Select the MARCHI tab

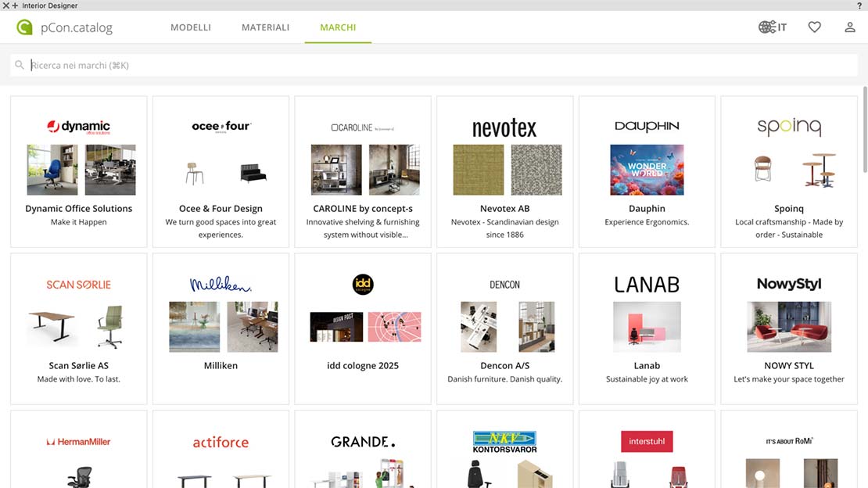point(338,27)
